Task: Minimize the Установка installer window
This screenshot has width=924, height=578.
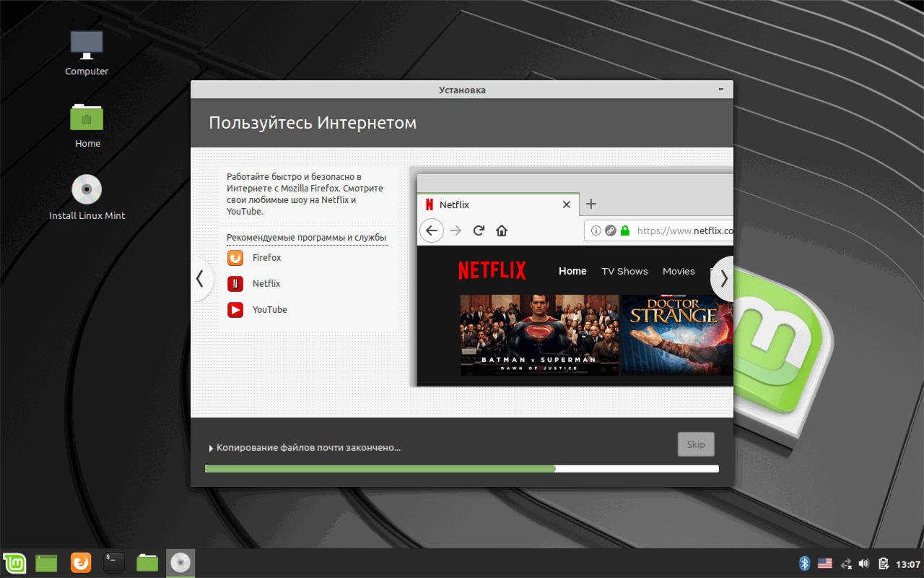Action: pyautogui.click(x=721, y=89)
